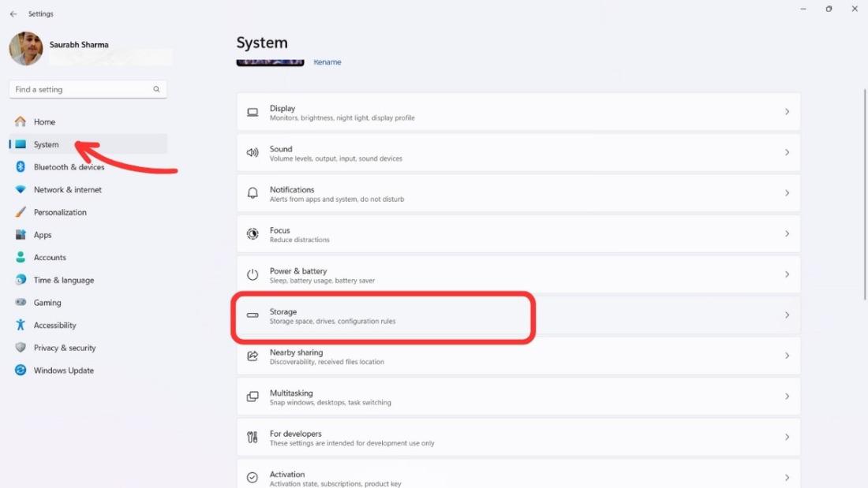The width and height of the screenshot is (868, 488).
Task: Click the Sound speaker icon
Action: coord(253,153)
